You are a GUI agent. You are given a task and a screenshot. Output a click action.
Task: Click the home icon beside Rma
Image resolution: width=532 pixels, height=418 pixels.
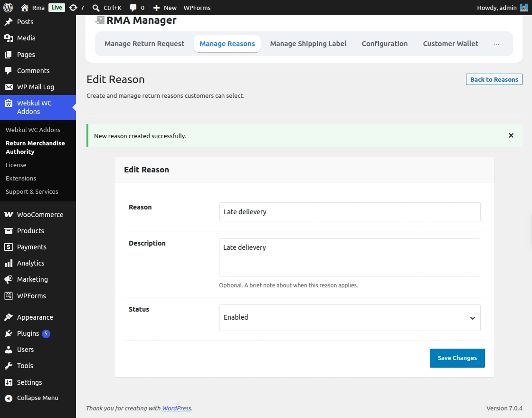pyautogui.click(x=24, y=8)
